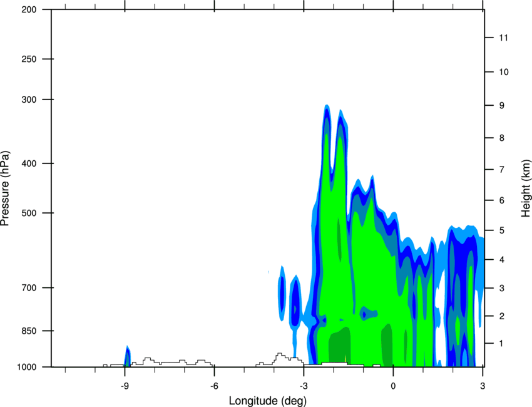Screen dimensions: 532x407
Task: Click the -3 longitude tick label
Action: tap(304, 386)
